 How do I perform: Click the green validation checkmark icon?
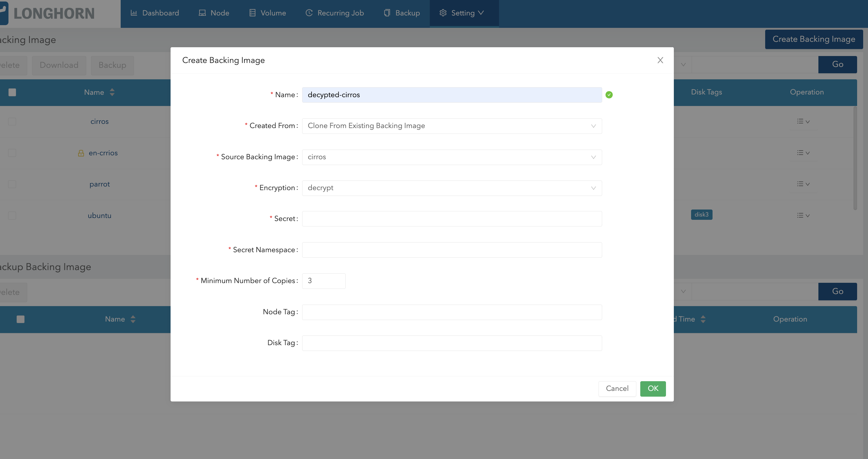[x=609, y=95]
